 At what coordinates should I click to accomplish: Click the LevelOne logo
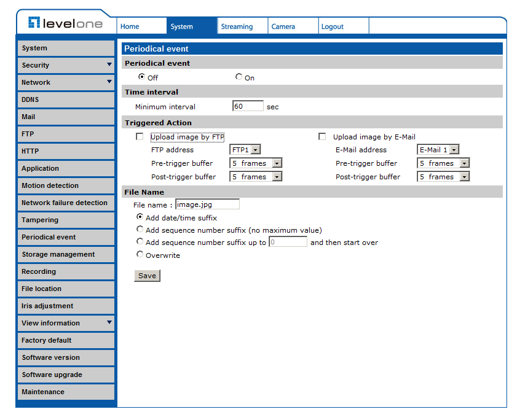coord(65,23)
